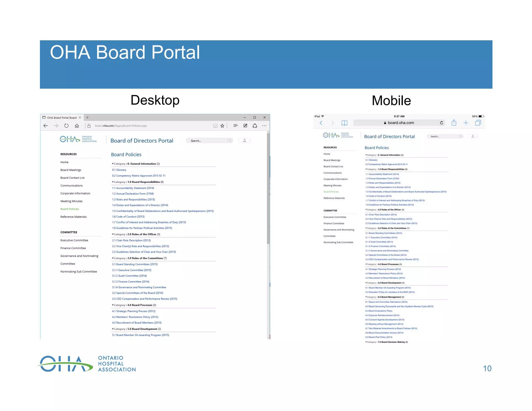
Task: Open 3.3 CEO Compensation and Performance Review
Action: coord(145,299)
